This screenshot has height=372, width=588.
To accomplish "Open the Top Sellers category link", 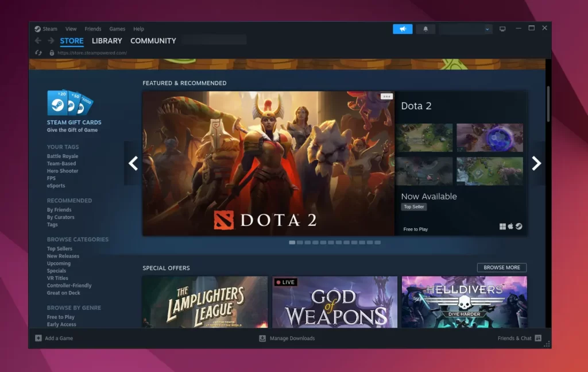I will pos(60,249).
